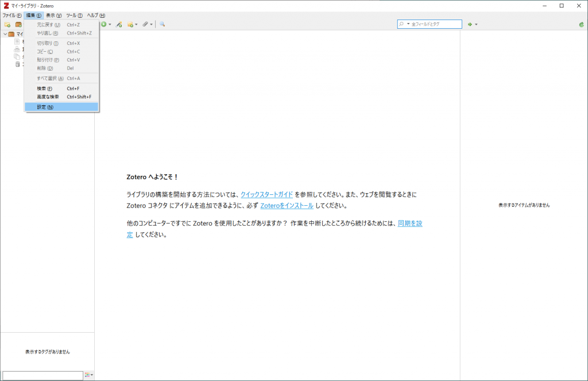
Task: Collapse the マイ・ライブラリ tree node
Action: [x=5, y=34]
